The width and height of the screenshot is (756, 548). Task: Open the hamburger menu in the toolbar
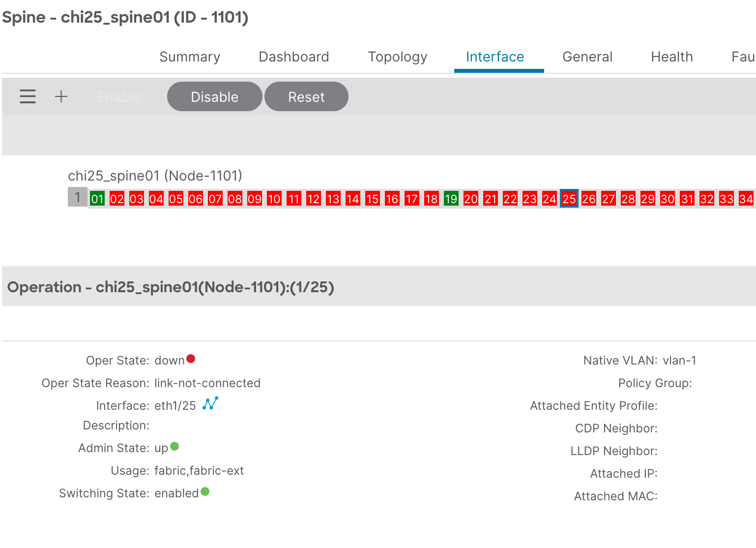pos(28,96)
